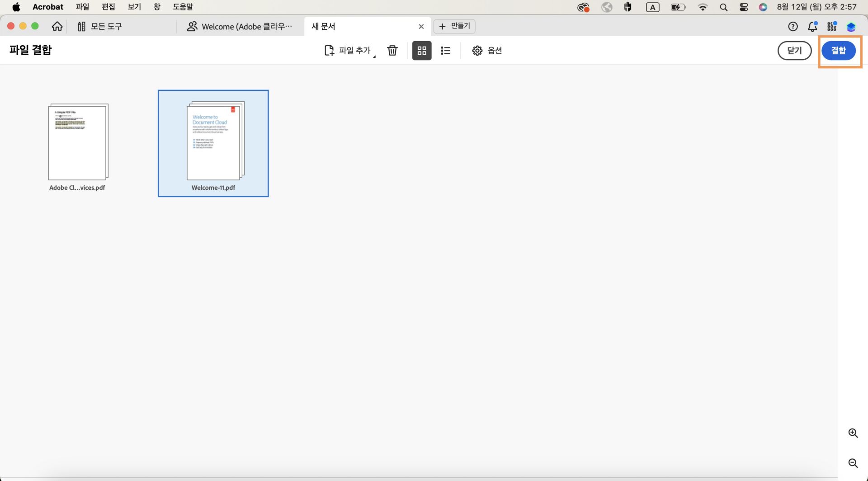Click the input source 'A' icon

(x=653, y=7)
